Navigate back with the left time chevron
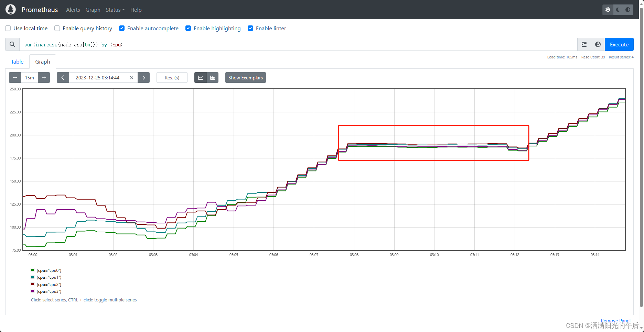 (63, 77)
